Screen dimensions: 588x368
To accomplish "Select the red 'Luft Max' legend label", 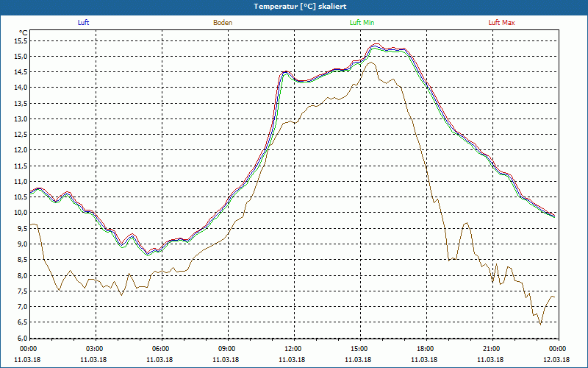I will pyautogui.click(x=501, y=23).
